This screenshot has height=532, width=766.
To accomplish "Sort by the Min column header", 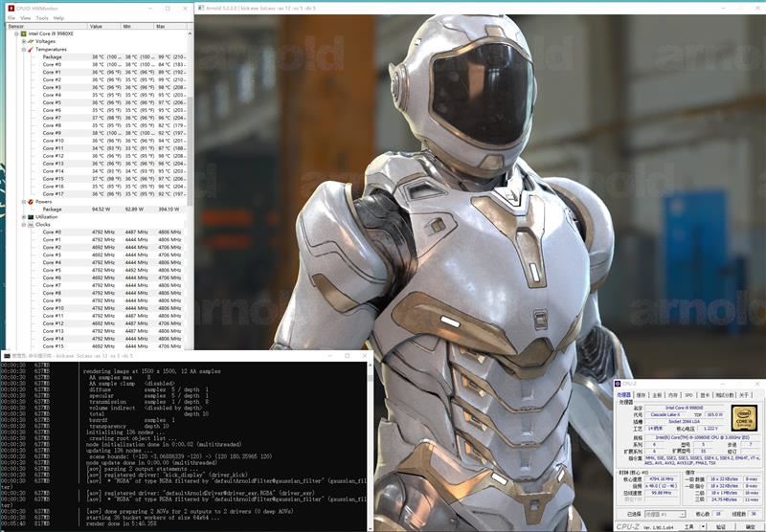I will coord(137,27).
